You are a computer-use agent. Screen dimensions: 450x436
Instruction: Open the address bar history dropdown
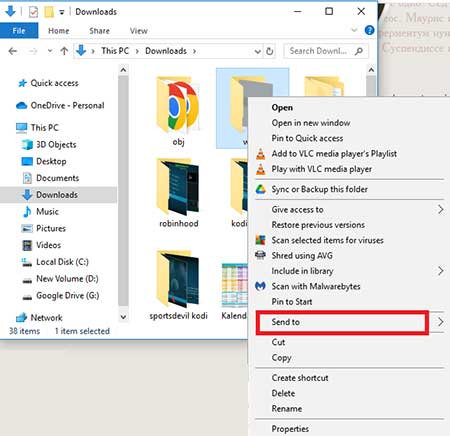258,51
